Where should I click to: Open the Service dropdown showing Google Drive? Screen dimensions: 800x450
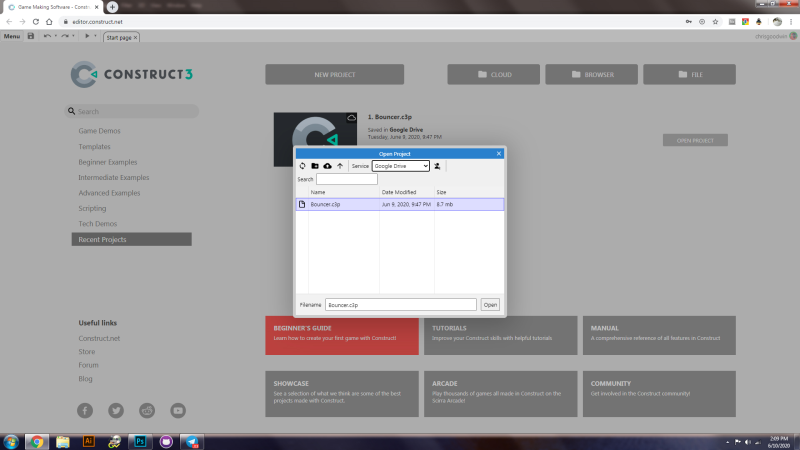[401, 166]
